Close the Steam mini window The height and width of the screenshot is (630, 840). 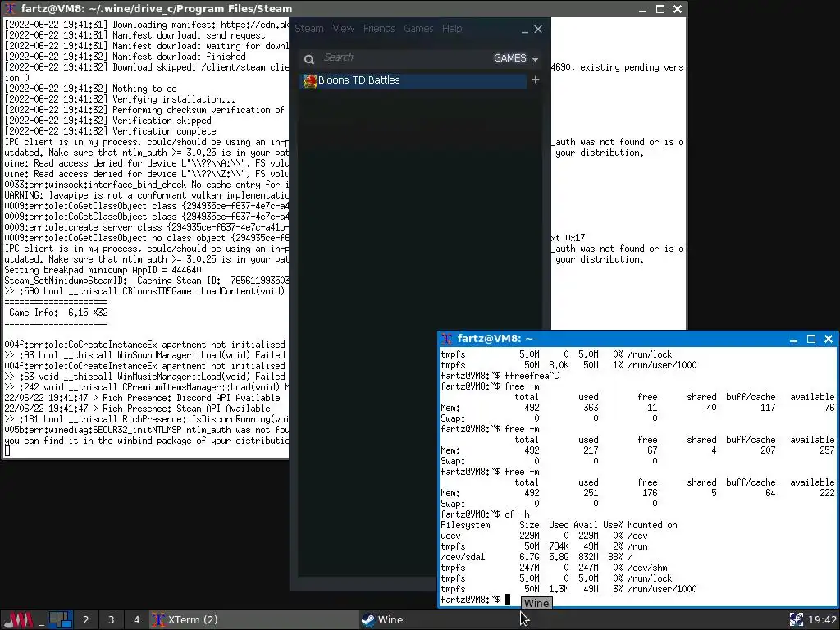tap(538, 29)
